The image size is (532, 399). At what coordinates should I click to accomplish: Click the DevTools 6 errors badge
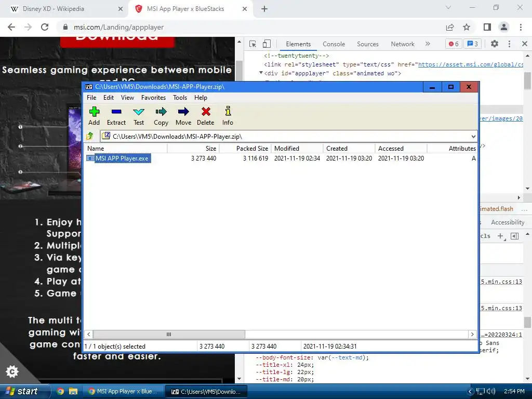454,44
